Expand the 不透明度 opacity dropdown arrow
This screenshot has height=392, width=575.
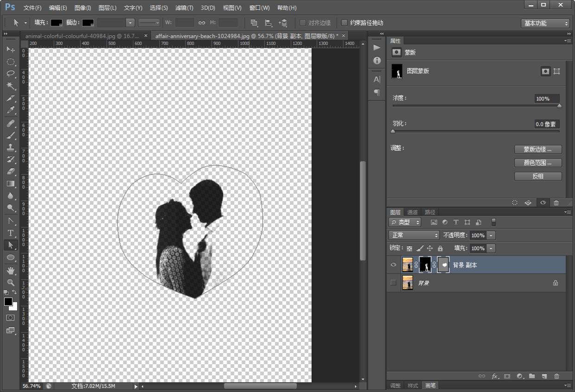pos(491,235)
